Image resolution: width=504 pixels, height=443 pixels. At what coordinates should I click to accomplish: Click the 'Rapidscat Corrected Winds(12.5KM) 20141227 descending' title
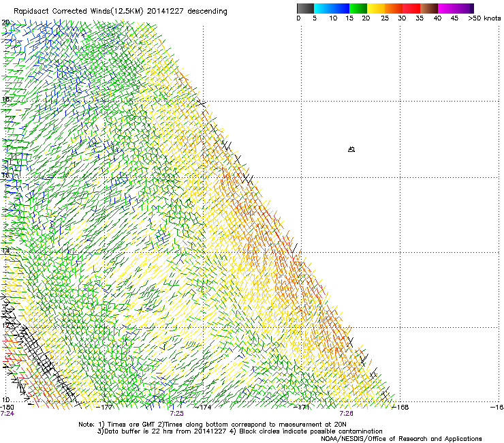click(x=121, y=11)
